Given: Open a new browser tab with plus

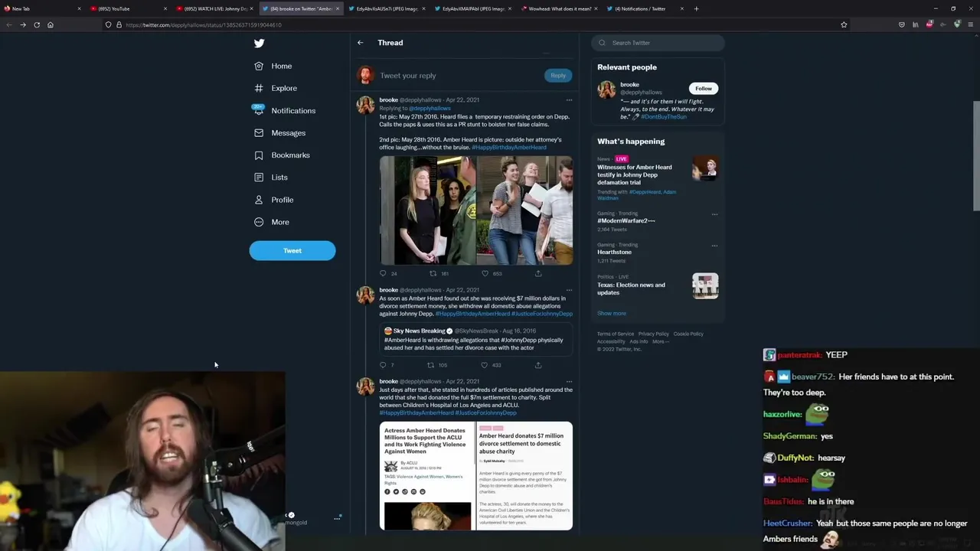Looking at the screenshot, I should pyautogui.click(x=696, y=8).
